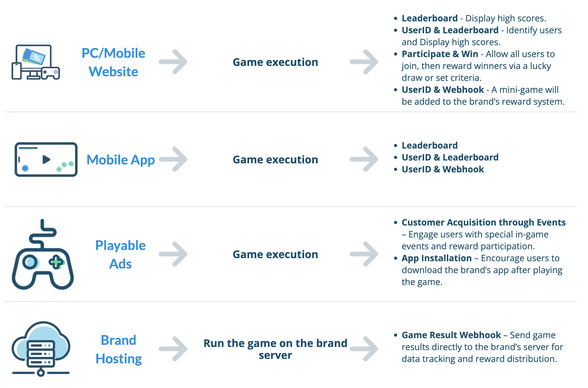588x388 pixels.
Task: Click the mobile app game screen icon
Action: click(46, 160)
